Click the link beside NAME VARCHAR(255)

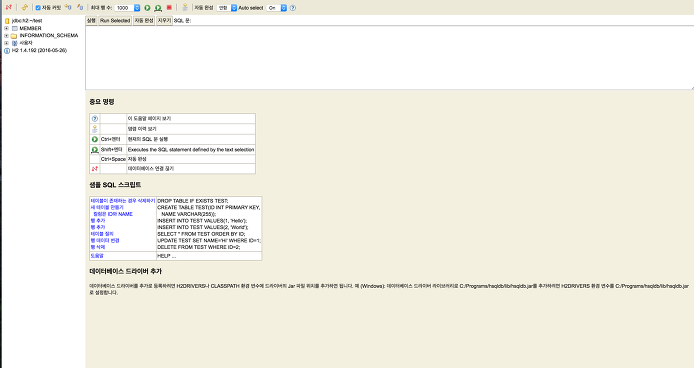(x=113, y=214)
